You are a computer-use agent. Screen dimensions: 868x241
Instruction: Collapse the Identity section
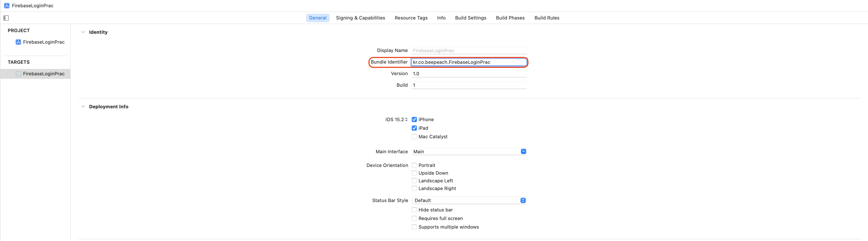(x=83, y=32)
